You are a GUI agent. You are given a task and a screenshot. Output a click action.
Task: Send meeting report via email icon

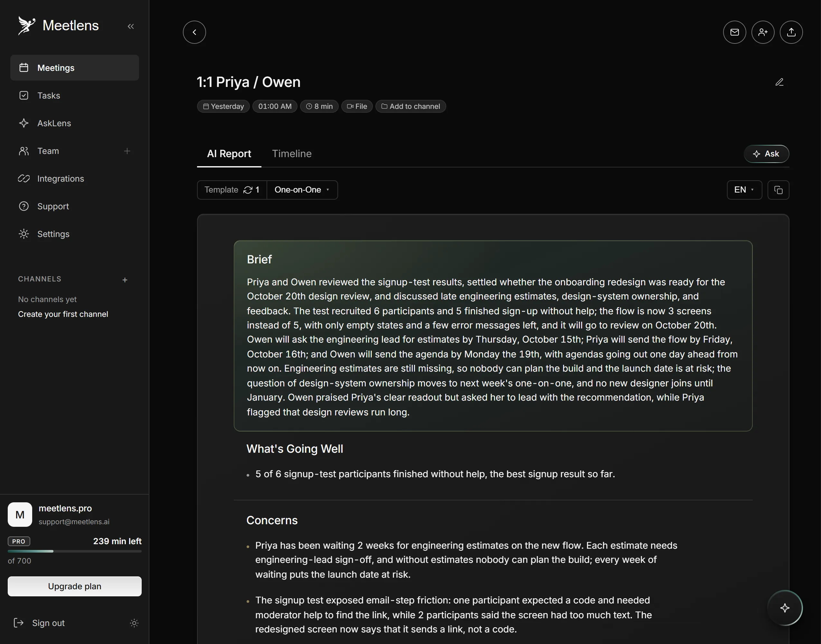click(x=734, y=32)
